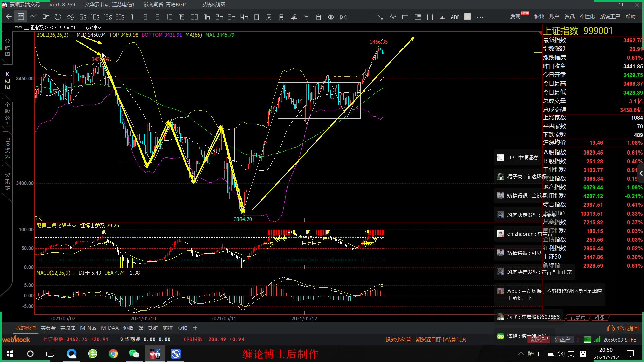Select the candlestick K-line chart icon
Screen dimensions: 644x362
(46, 17)
